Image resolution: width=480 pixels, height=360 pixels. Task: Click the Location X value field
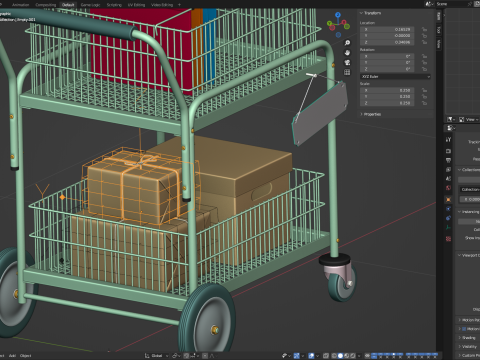pos(387,29)
